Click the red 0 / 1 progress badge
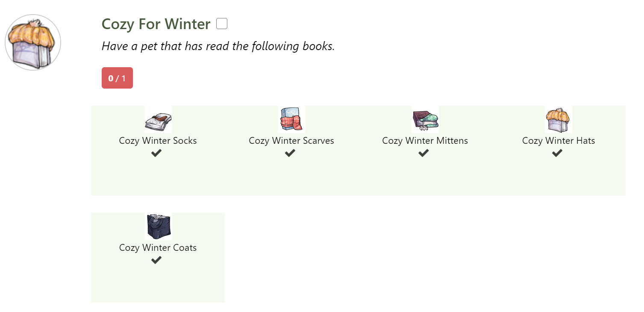 pos(117,78)
